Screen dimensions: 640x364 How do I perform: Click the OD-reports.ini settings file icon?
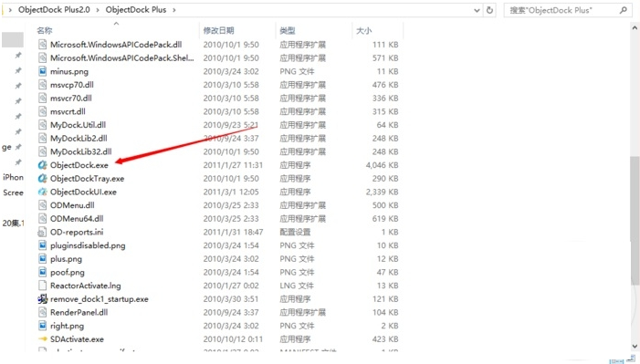click(x=42, y=233)
